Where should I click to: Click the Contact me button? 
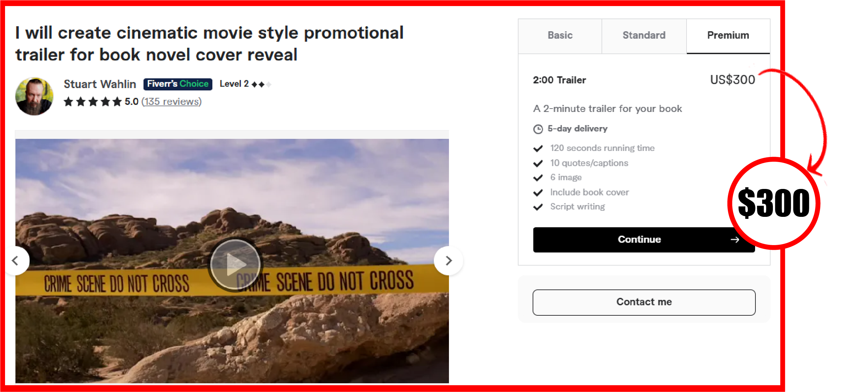tap(644, 302)
